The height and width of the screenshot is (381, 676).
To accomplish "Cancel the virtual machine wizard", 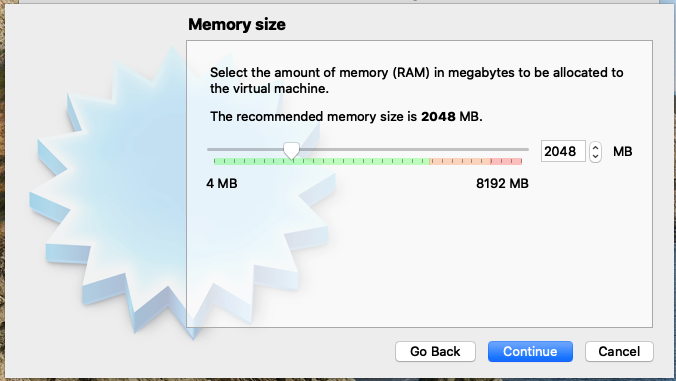I will pos(619,351).
